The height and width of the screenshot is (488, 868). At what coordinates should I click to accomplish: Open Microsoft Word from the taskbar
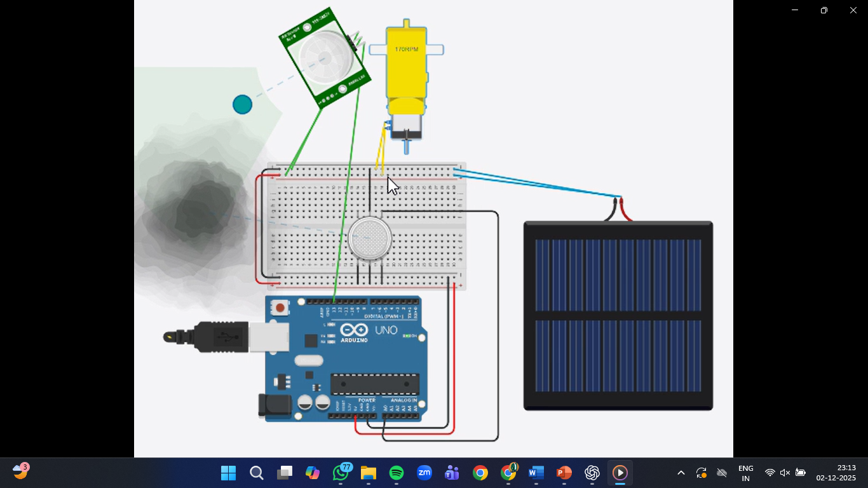coord(536,473)
